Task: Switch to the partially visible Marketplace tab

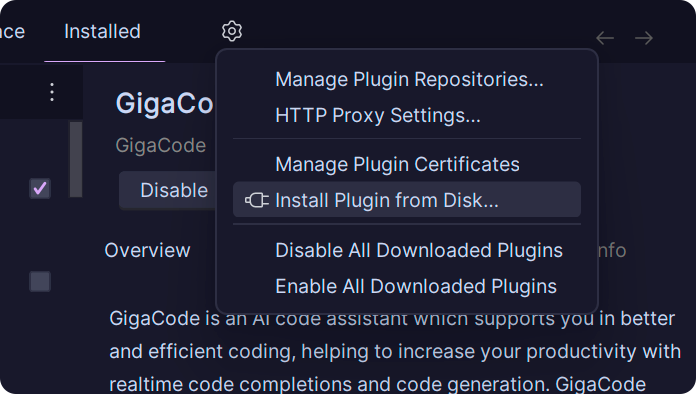Action: coord(12,32)
